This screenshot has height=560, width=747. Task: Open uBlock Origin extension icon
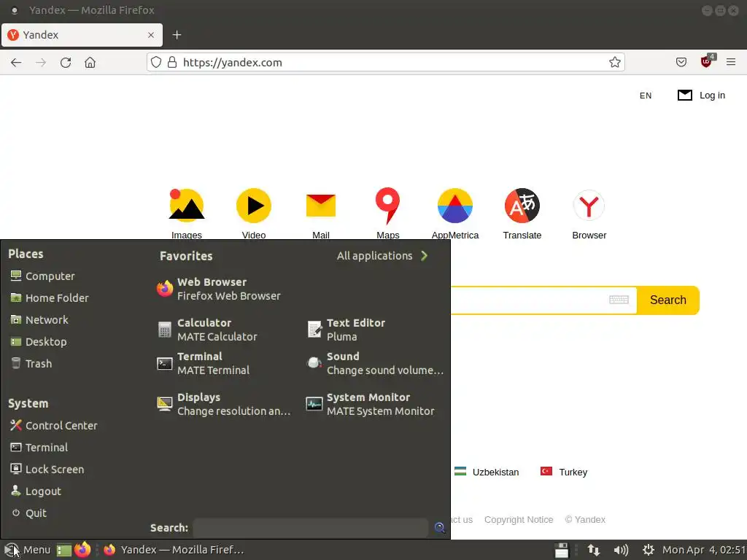[706, 62]
